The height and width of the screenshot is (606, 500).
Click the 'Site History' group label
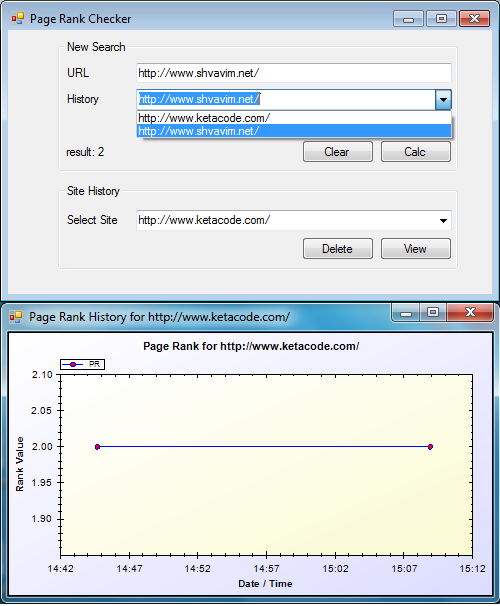pyautogui.click(x=93, y=191)
